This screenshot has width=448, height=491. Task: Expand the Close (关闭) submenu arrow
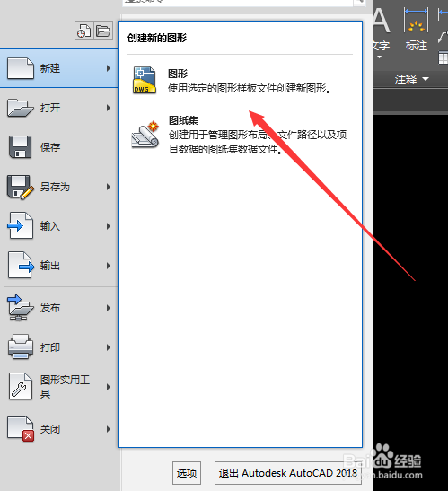[109, 429]
